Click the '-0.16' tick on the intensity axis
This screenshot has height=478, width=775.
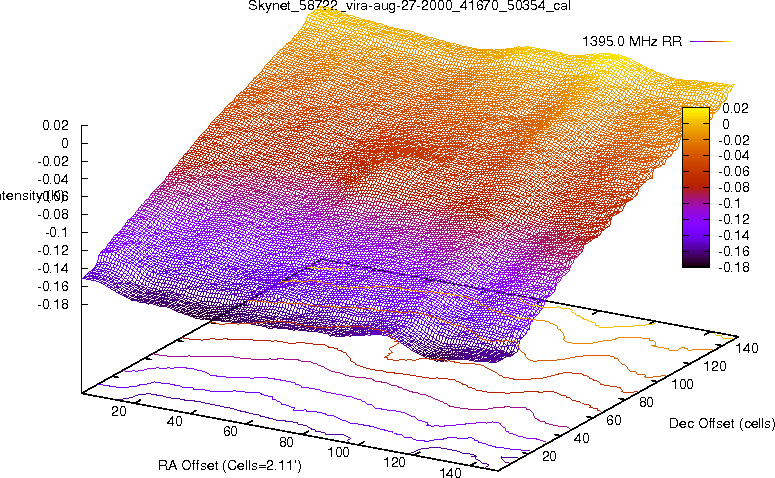click(53, 286)
